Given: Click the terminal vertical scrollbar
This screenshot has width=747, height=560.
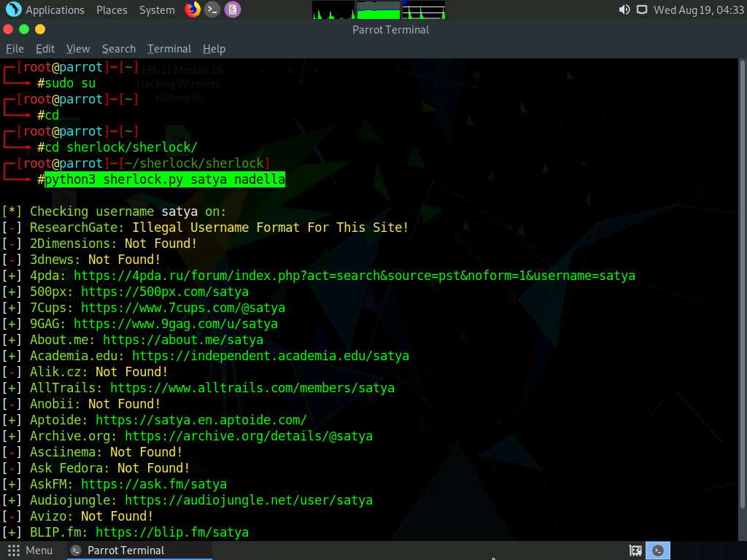Looking at the screenshot, I should (x=742, y=286).
